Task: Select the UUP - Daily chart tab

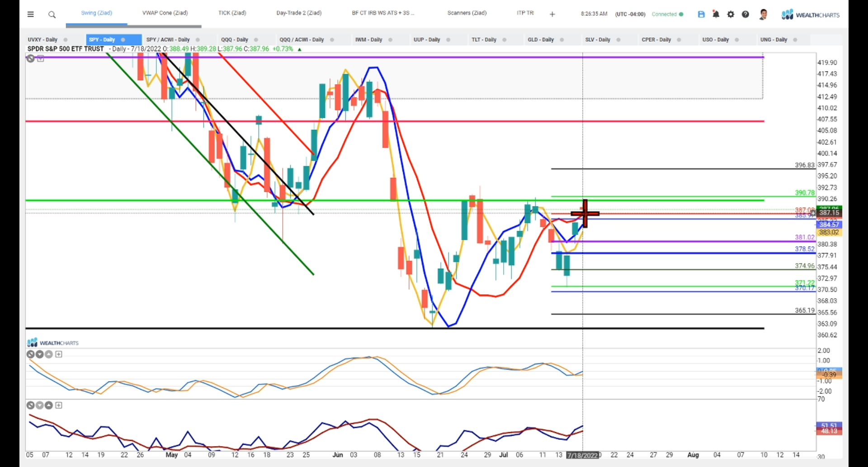Action: (427, 40)
